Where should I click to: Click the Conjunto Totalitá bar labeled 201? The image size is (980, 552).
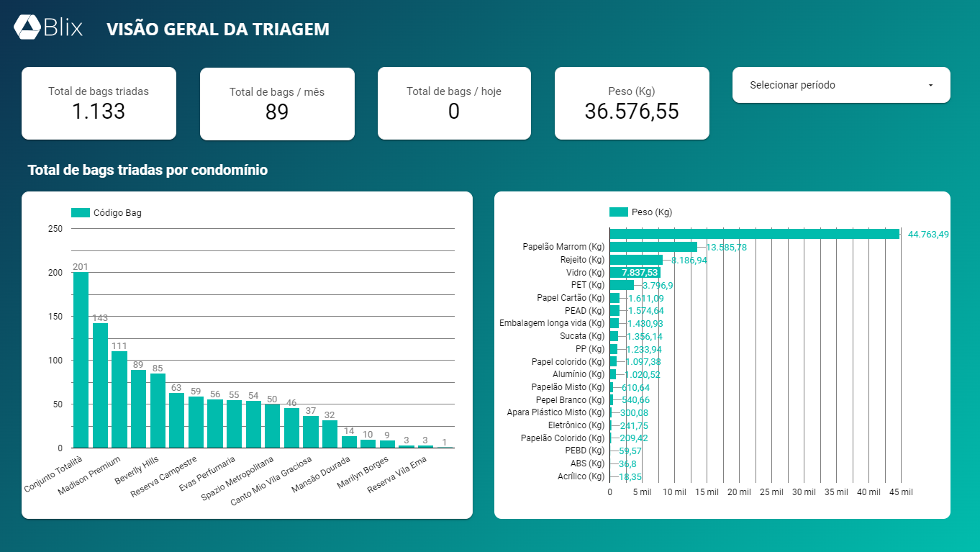pos(81,360)
